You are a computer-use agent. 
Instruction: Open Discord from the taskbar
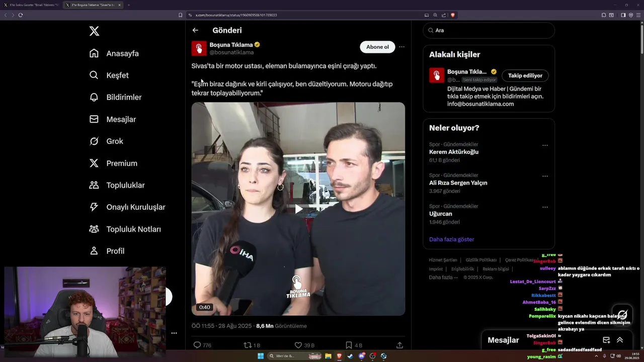(362, 356)
